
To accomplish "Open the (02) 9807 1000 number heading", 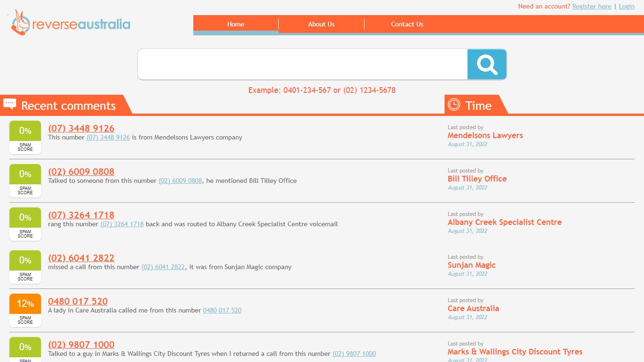I will (x=81, y=345).
